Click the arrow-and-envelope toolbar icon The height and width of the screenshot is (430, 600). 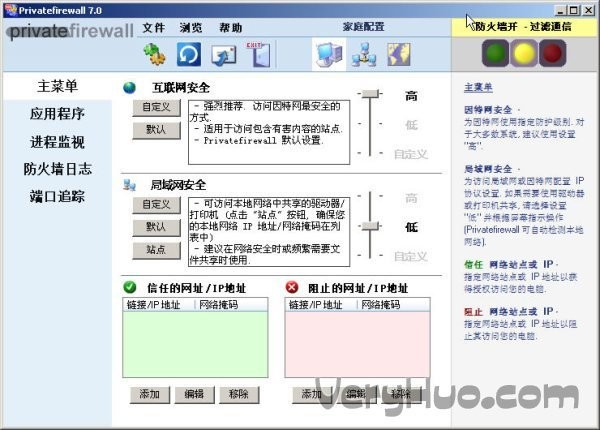coord(223,55)
